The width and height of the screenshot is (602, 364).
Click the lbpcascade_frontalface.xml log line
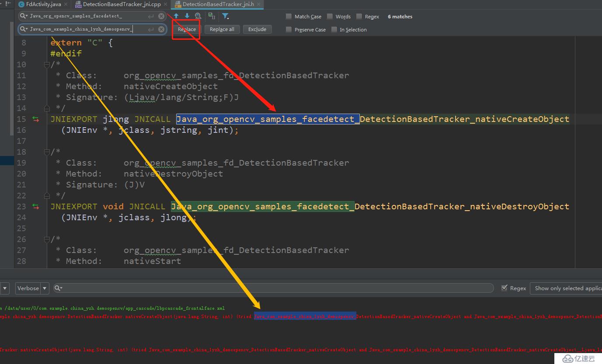pos(112,308)
